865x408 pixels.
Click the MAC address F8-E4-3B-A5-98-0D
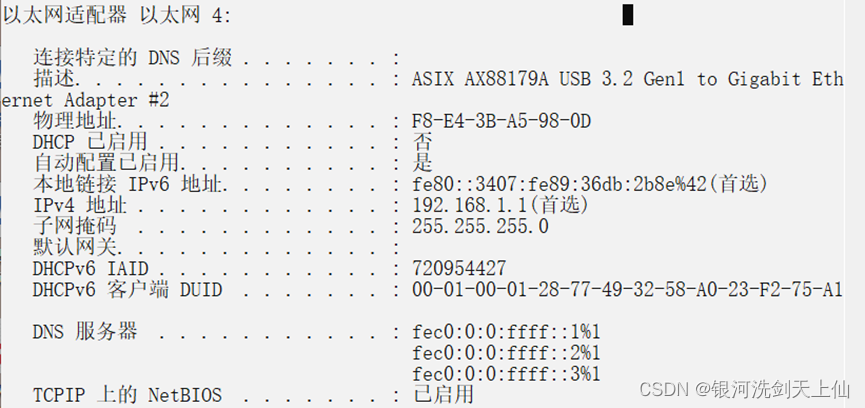502,122
